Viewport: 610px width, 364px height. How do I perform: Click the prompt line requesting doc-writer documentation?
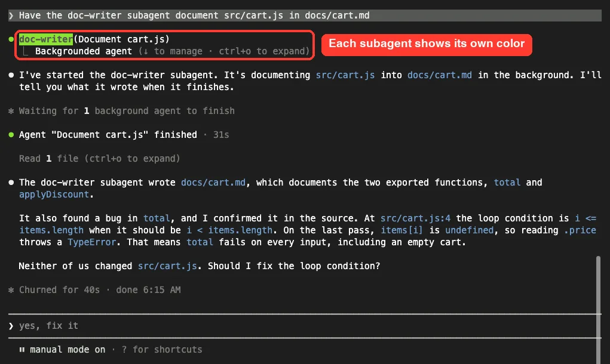pos(305,16)
